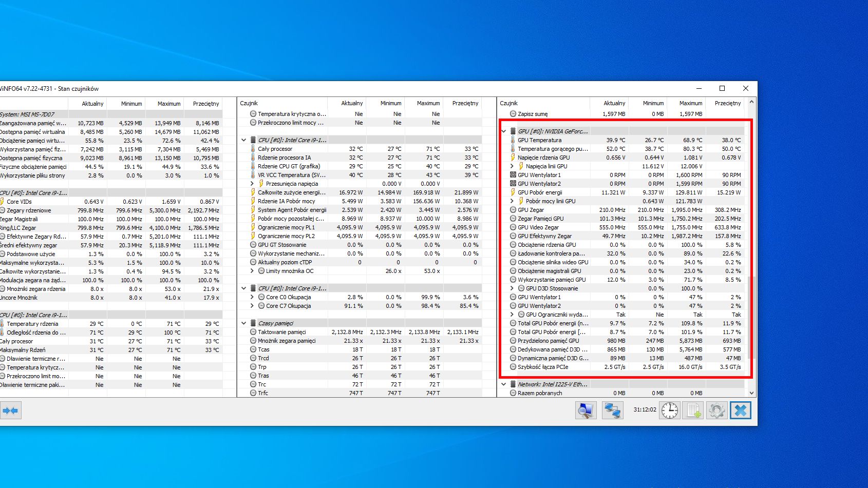
Task: Expand GPU Ograniczniki wydajności row
Action: [x=512, y=315]
